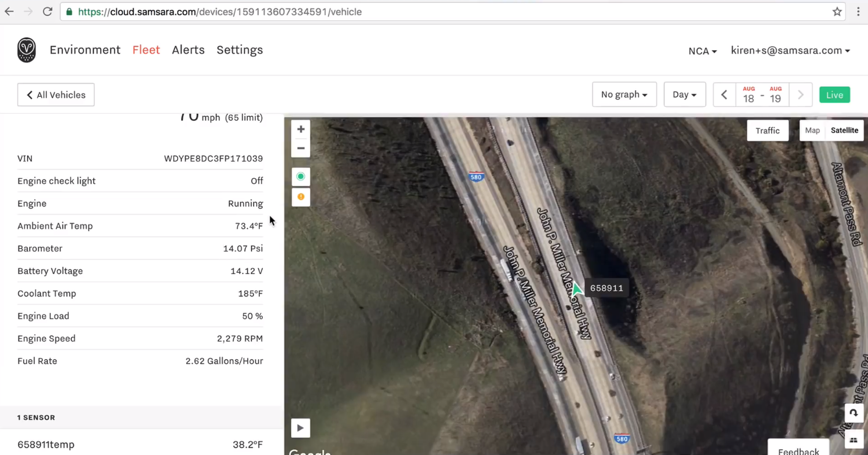The image size is (868, 455).
Task: Click the map rotate icon
Action: coord(854,413)
